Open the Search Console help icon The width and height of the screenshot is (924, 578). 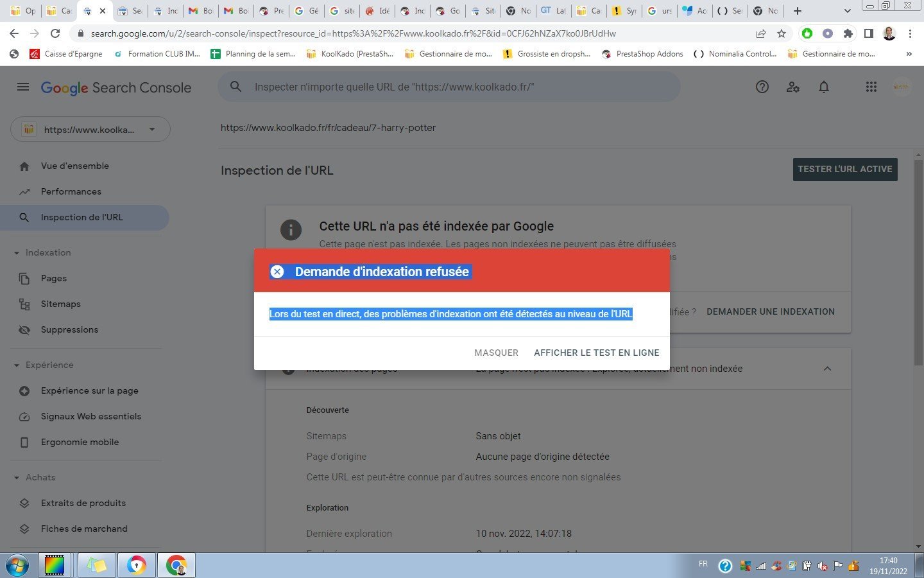click(762, 87)
